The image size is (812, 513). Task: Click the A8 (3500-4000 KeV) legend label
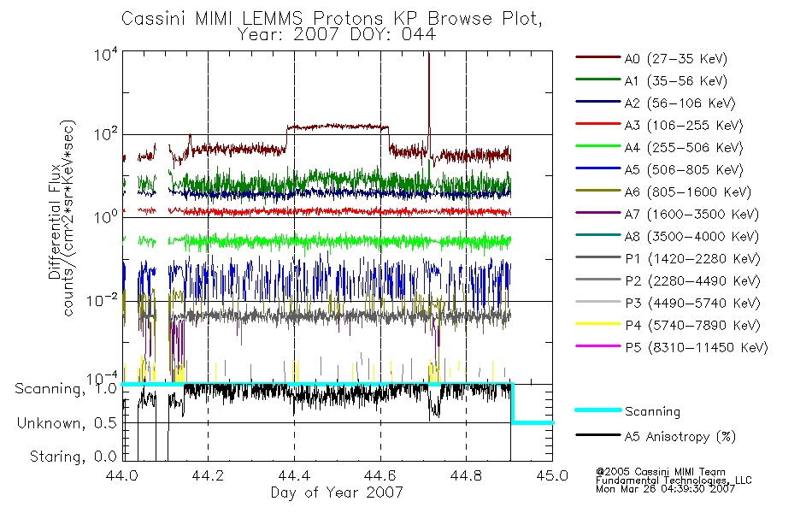click(x=691, y=238)
